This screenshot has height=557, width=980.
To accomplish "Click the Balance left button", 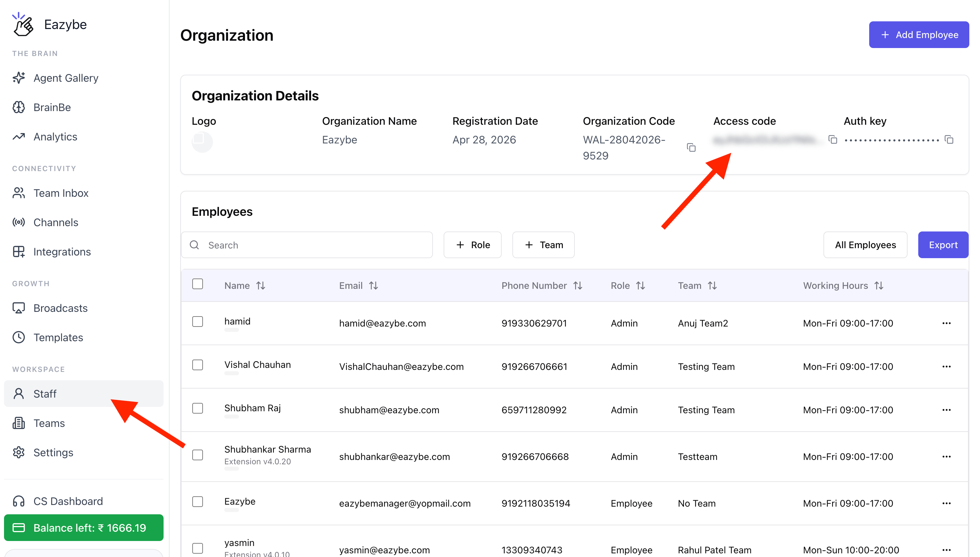I will (83, 528).
